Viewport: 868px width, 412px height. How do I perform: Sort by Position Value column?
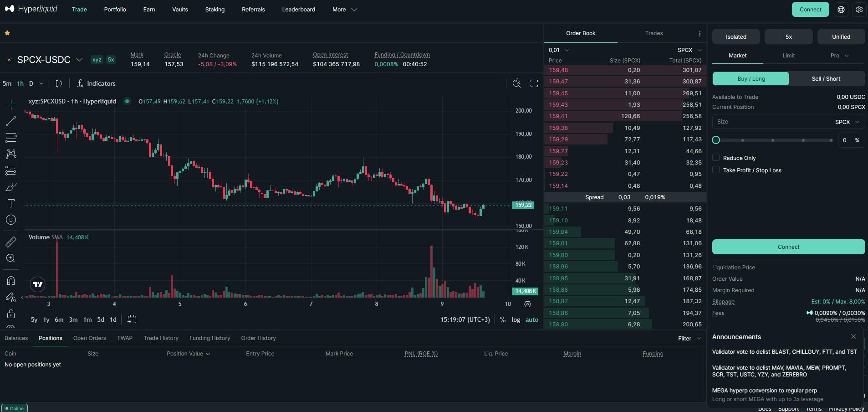point(189,354)
